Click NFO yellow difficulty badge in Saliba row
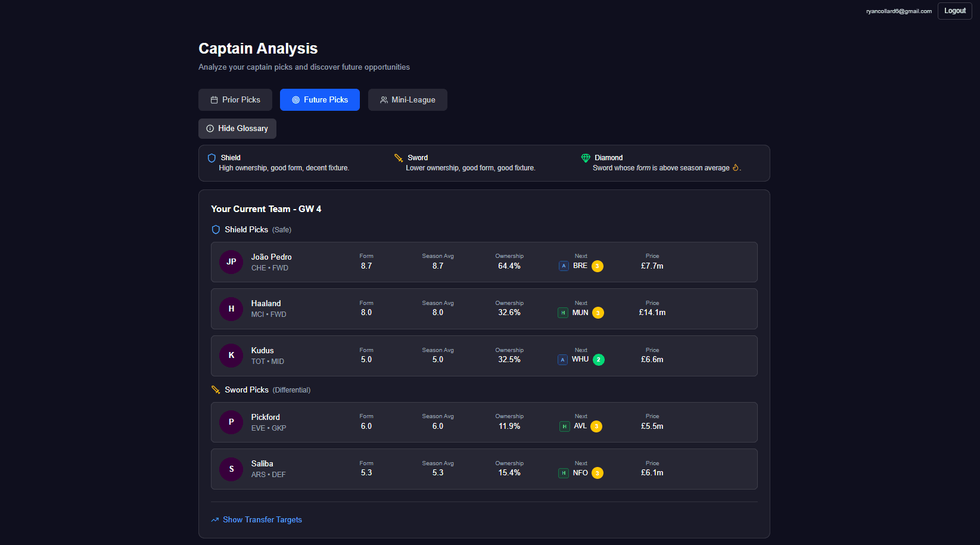Screen dimensions: 980x545 (x=598, y=474)
